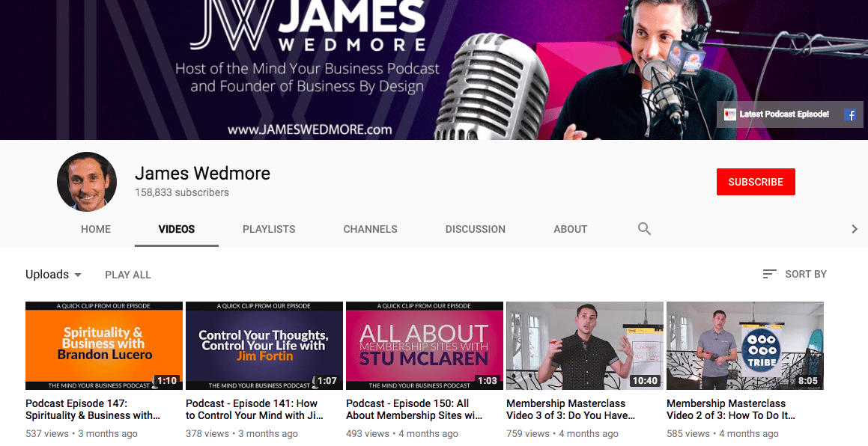Screen dimensions: 868x446
Task: Play the All About Stu McLaren thumbnail
Action: (425, 346)
